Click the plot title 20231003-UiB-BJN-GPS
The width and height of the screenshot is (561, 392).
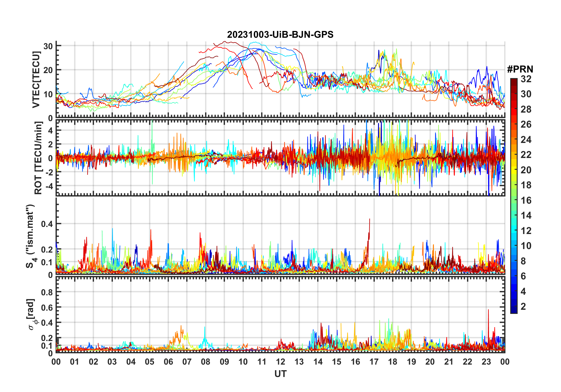click(x=280, y=35)
